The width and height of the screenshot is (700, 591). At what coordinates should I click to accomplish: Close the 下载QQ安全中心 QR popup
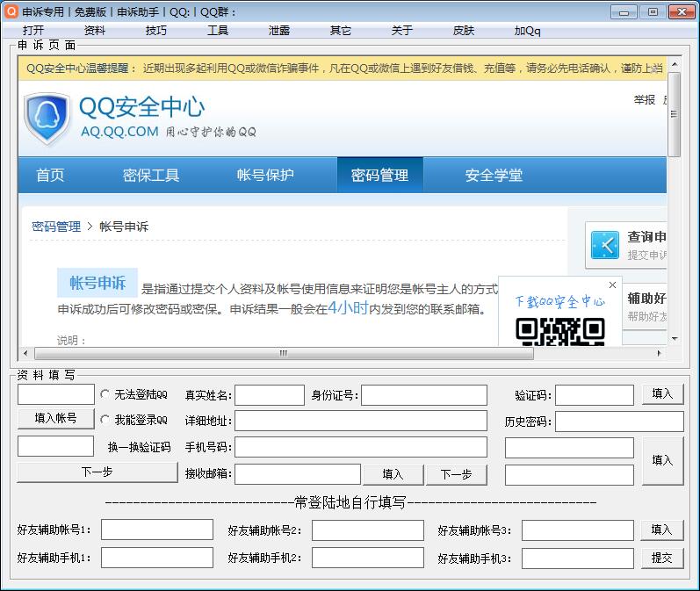612,285
